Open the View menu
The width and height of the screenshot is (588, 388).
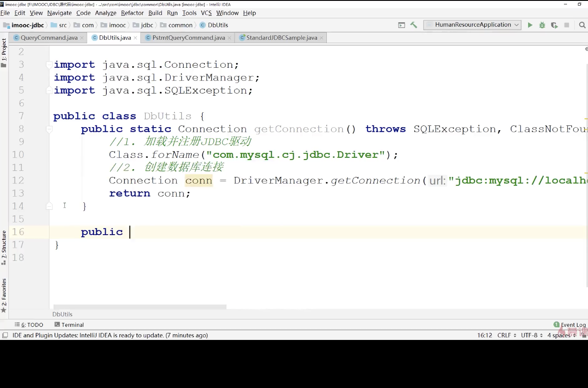coord(36,13)
